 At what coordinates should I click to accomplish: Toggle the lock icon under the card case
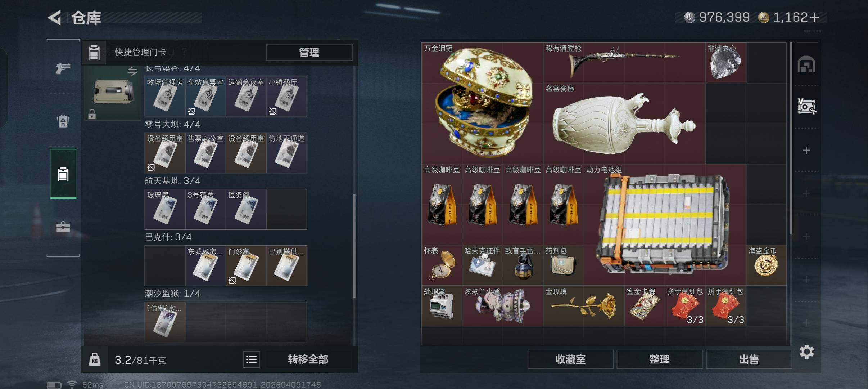[x=92, y=115]
